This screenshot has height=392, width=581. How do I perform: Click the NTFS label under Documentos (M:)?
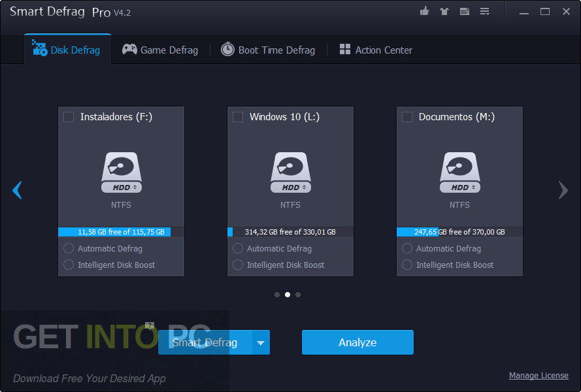pyautogui.click(x=460, y=205)
